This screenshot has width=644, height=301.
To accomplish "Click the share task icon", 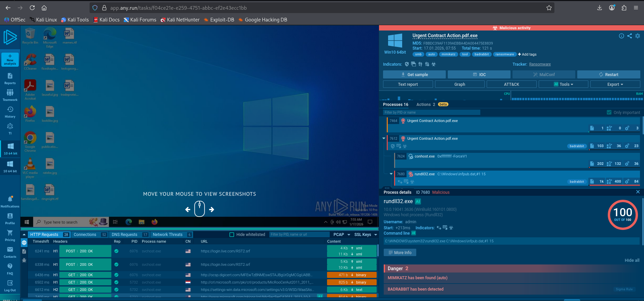I will pos(630,36).
